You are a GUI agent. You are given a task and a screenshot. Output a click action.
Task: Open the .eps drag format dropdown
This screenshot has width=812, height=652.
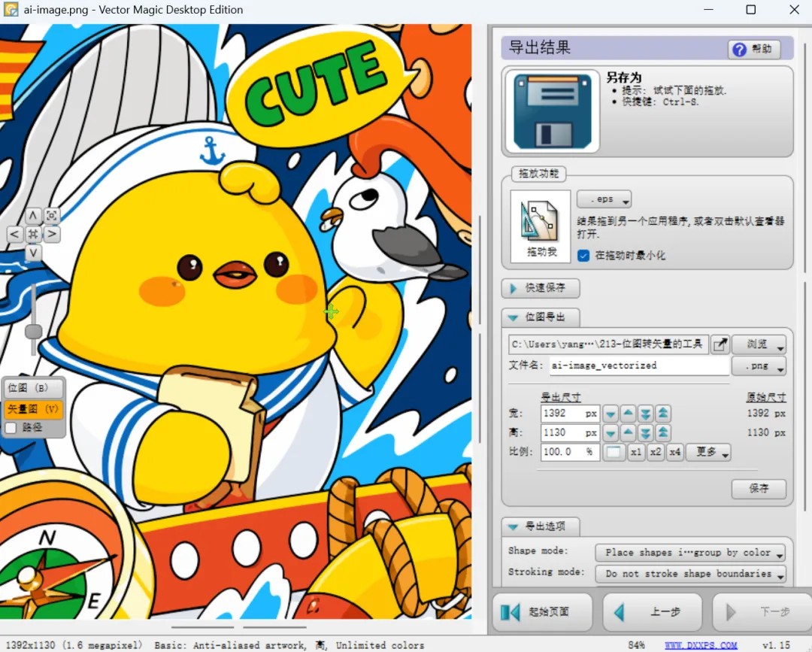point(604,199)
